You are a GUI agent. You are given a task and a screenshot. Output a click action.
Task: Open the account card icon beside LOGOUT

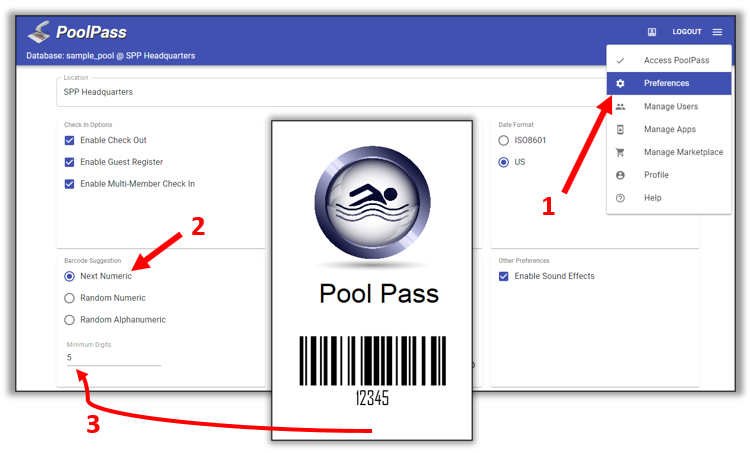651,32
